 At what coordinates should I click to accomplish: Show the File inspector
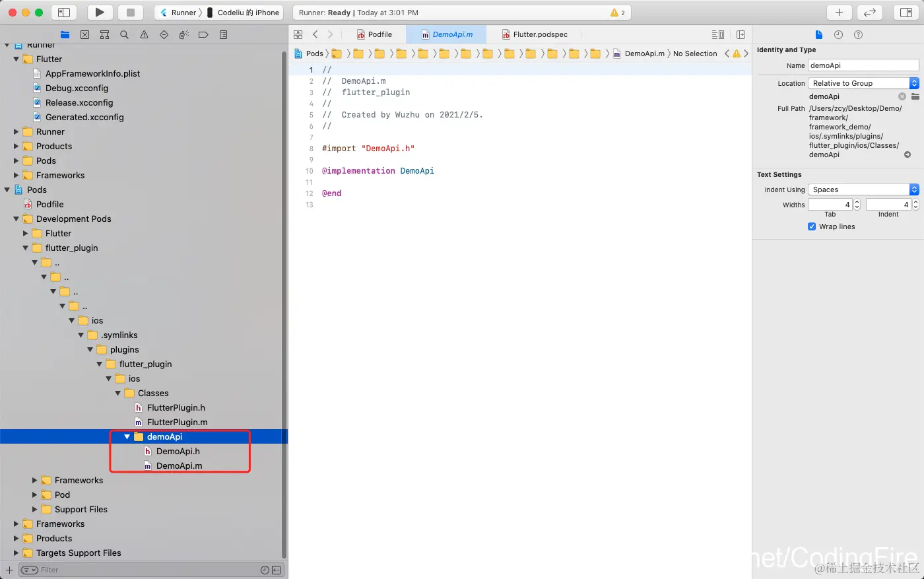coord(819,34)
